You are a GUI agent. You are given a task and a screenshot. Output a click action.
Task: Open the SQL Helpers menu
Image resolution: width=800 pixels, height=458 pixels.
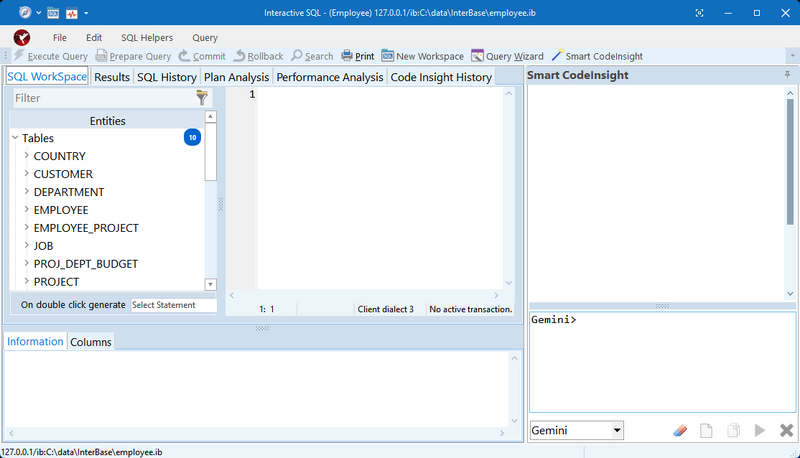point(147,38)
